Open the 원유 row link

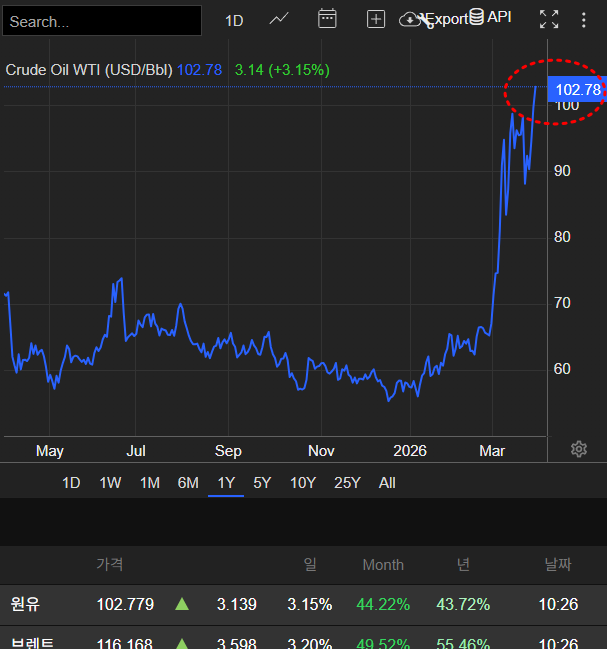[x=25, y=604]
